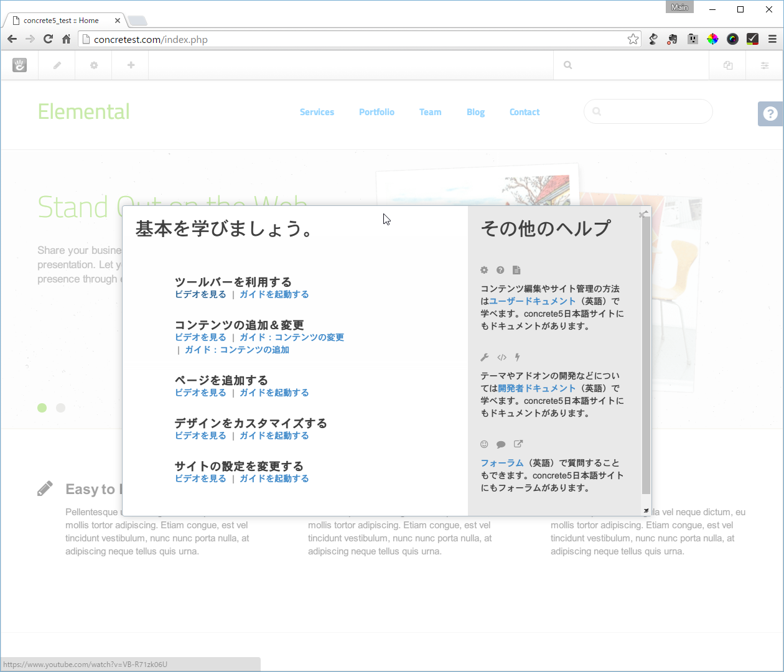
Task: Watch video for デザインをカスタマイズする
Action: click(200, 436)
